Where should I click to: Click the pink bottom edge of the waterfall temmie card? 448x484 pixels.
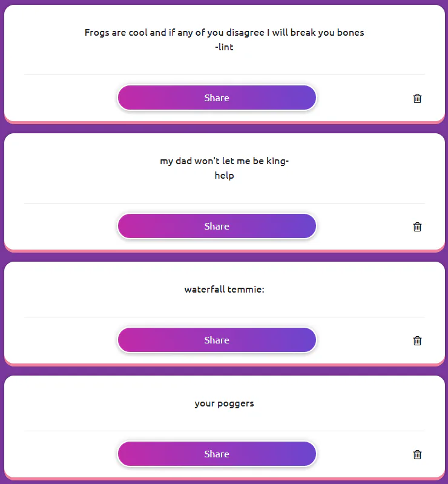coord(224,364)
